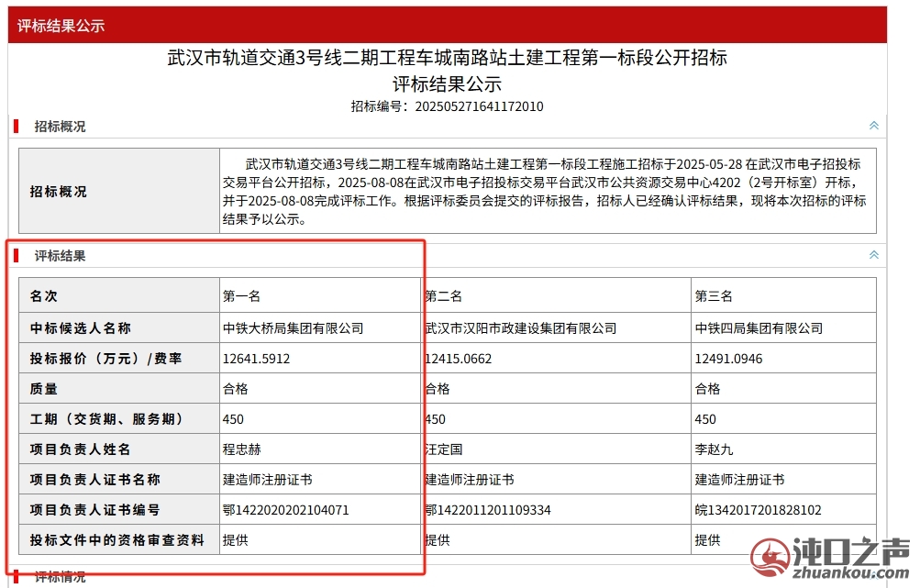
Task: Open the partially visible 评标情况 section heading
Action: 60,577
